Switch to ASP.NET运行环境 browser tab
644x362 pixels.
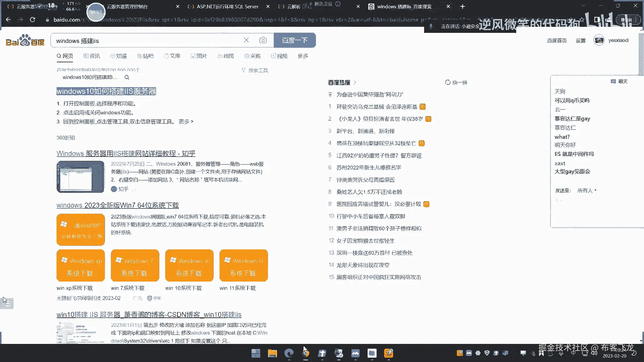[x=227, y=6]
